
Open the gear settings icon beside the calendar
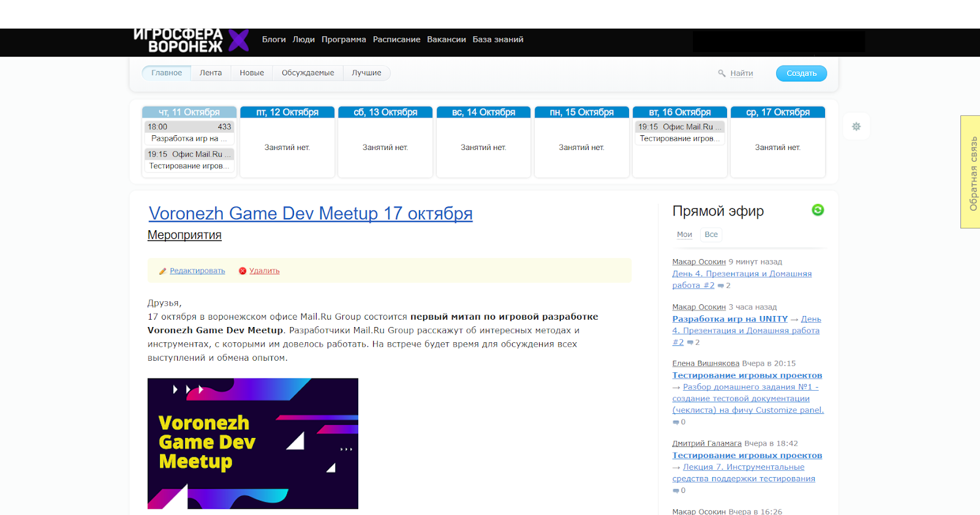856,126
